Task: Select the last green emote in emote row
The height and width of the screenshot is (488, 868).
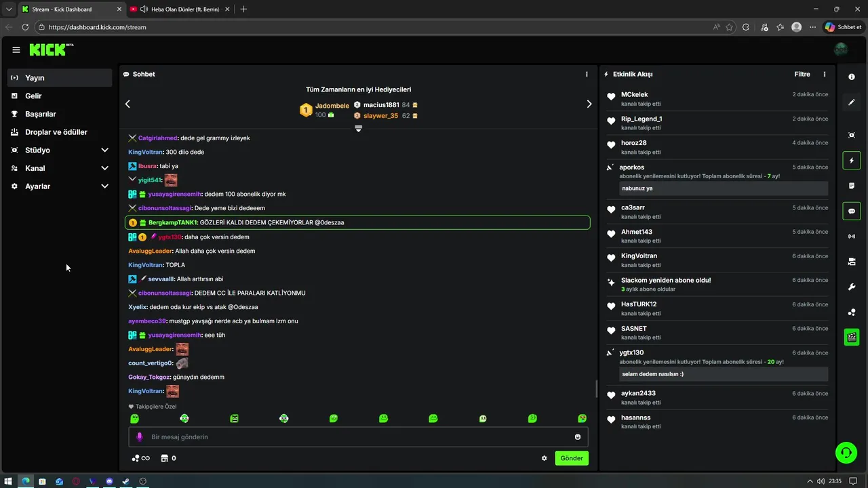Action: pos(582,419)
